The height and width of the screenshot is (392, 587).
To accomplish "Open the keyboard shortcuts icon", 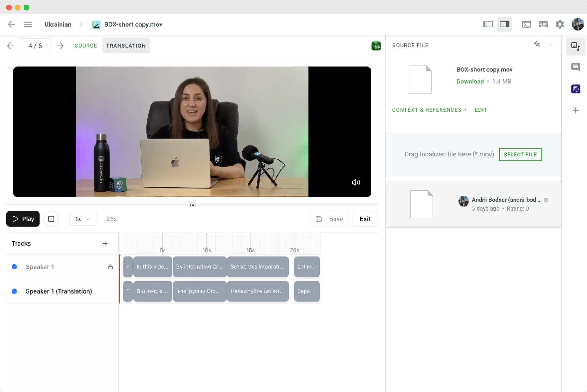I will click(x=543, y=24).
